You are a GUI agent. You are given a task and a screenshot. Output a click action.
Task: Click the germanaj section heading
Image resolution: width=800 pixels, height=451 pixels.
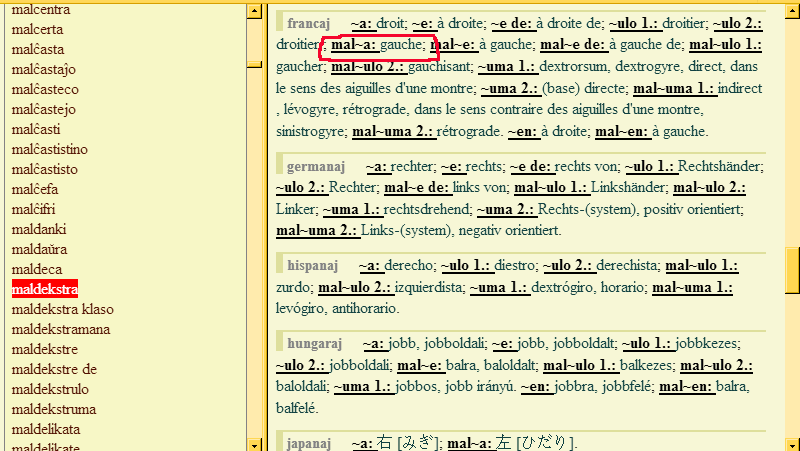click(x=316, y=166)
